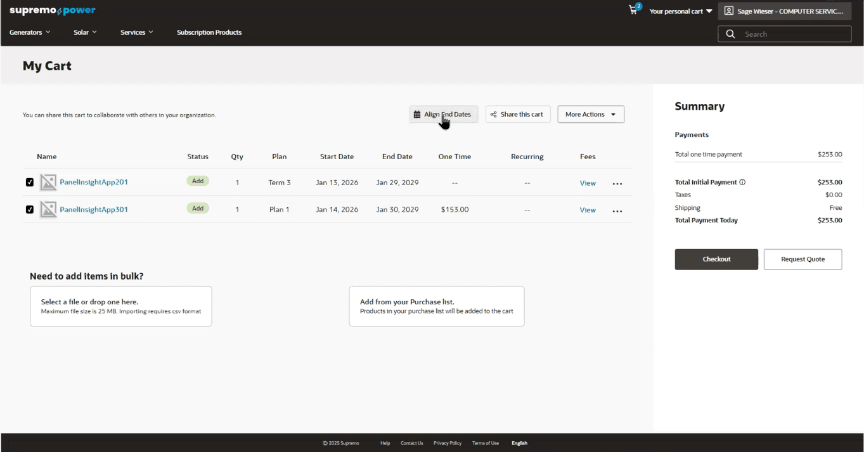Go to Subscription Products
The height and width of the screenshot is (452, 864).
[209, 33]
